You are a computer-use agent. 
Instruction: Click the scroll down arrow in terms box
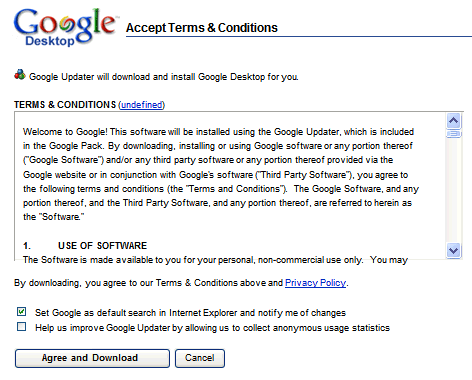[453, 250]
